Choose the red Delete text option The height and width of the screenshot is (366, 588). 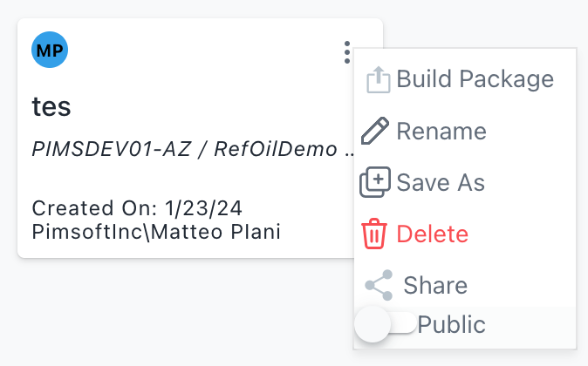coord(432,234)
